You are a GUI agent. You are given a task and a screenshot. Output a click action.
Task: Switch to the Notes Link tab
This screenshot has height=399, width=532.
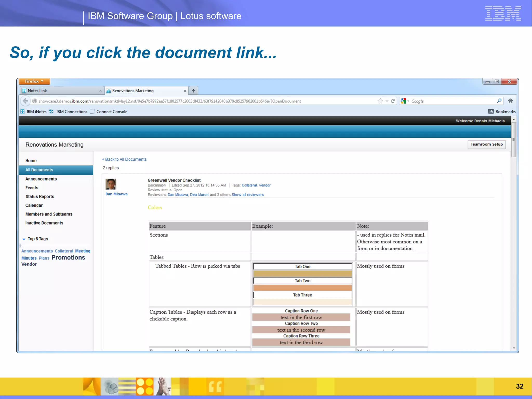(x=62, y=91)
